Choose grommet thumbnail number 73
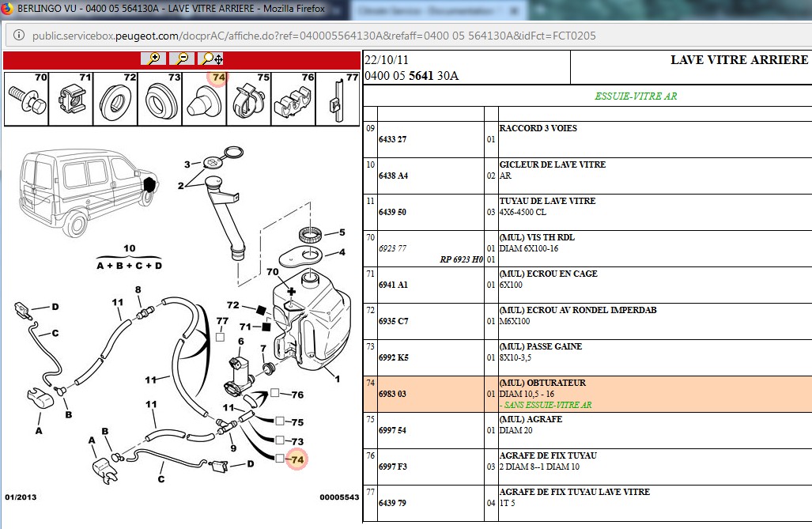Viewport: 812px width, 529px height. click(160, 99)
